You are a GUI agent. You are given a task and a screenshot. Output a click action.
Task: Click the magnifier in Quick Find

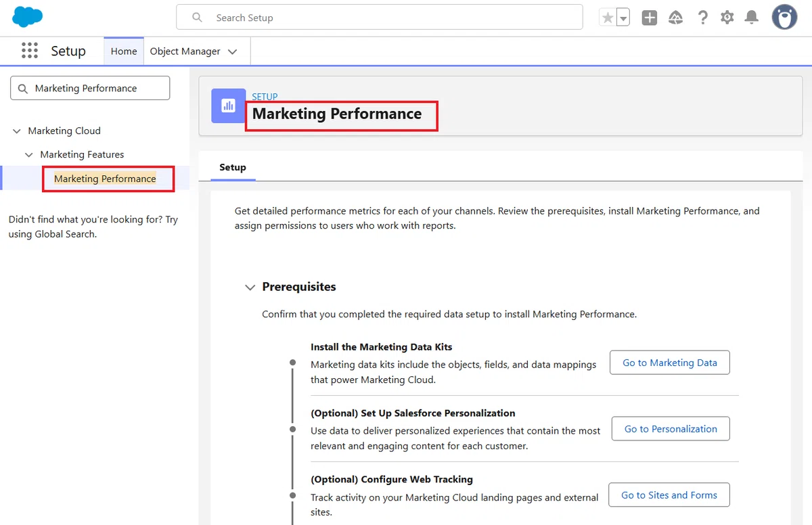pos(23,89)
